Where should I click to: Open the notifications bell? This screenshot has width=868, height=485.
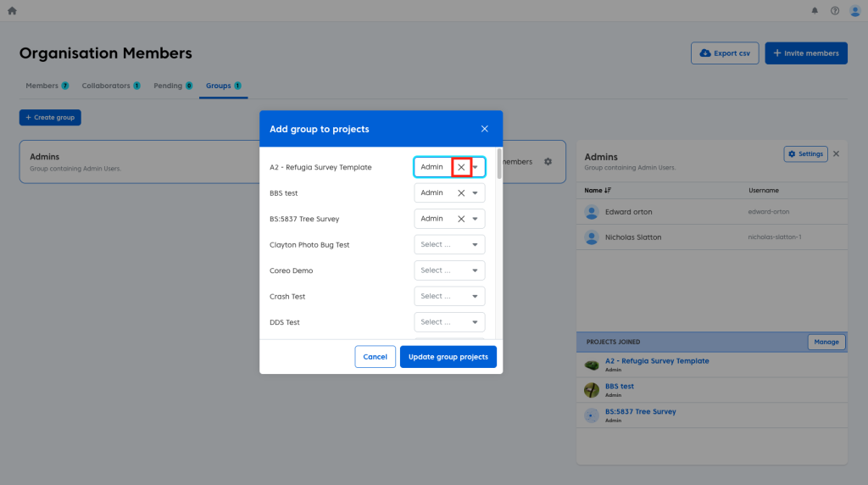(x=815, y=11)
